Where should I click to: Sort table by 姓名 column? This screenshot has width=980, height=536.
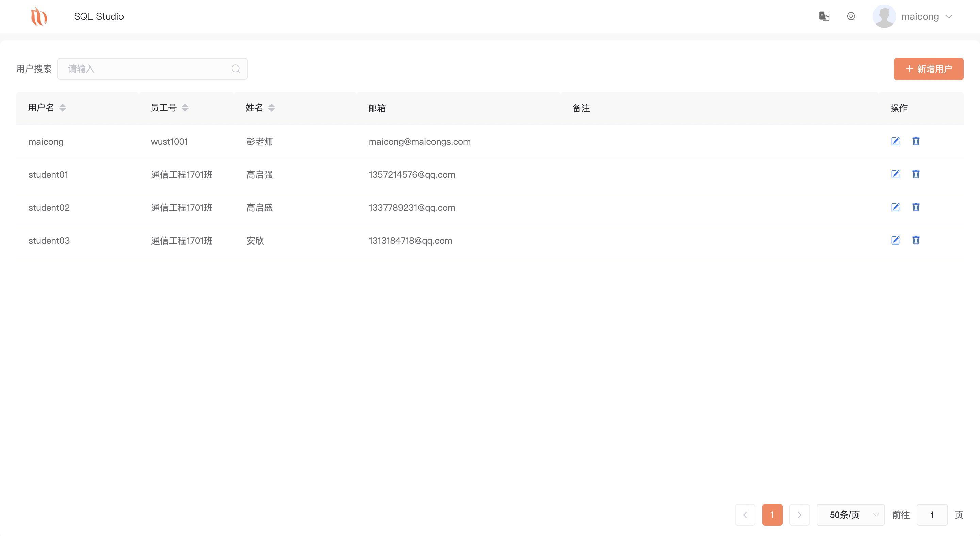click(271, 108)
